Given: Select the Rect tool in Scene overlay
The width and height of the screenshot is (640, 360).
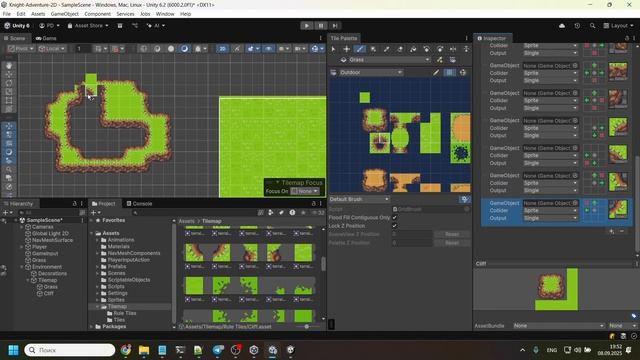Looking at the screenshot, I should point(9,100).
